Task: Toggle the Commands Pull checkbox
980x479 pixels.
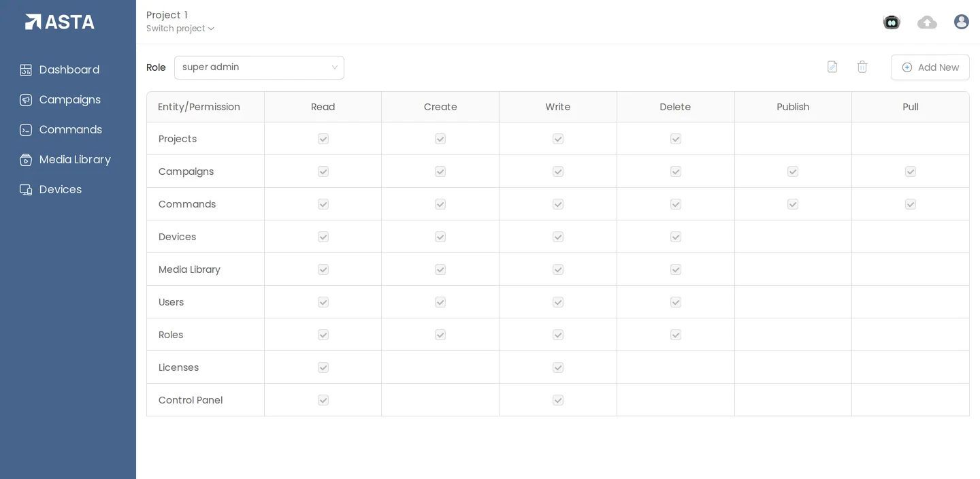Action: pyautogui.click(x=911, y=204)
